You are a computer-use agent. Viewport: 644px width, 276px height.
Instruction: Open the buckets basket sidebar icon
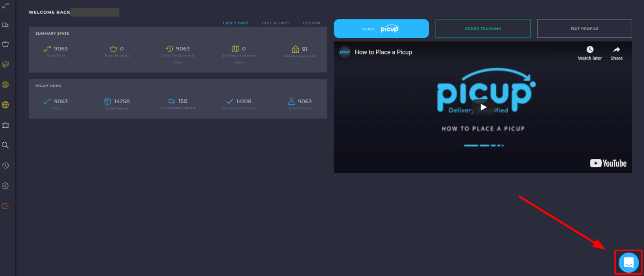(x=5, y=44)
